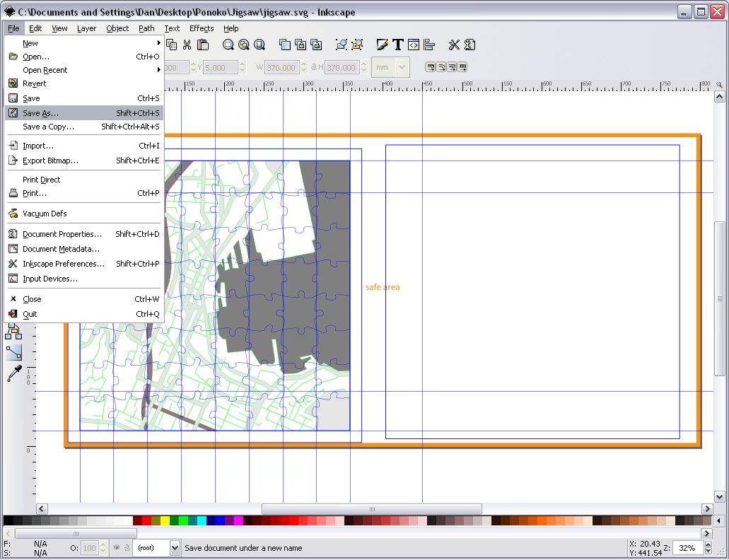Click the Zoom to fit selection icon

pos(228,45)
